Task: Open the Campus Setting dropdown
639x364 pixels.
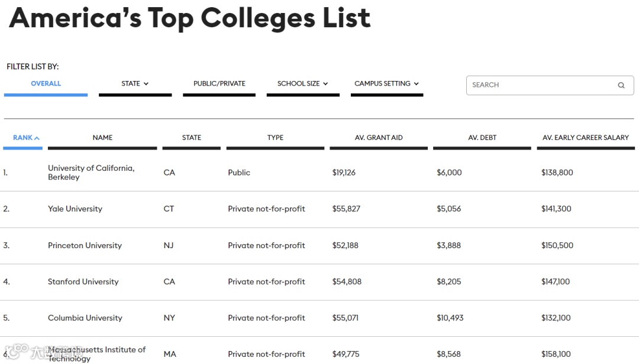Action: (386, 84)
